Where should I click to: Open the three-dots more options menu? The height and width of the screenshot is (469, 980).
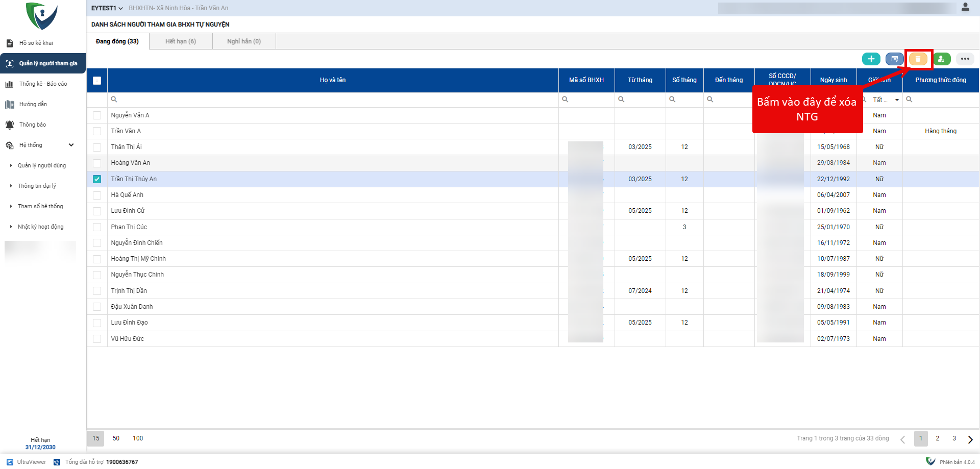coord(965,59)
